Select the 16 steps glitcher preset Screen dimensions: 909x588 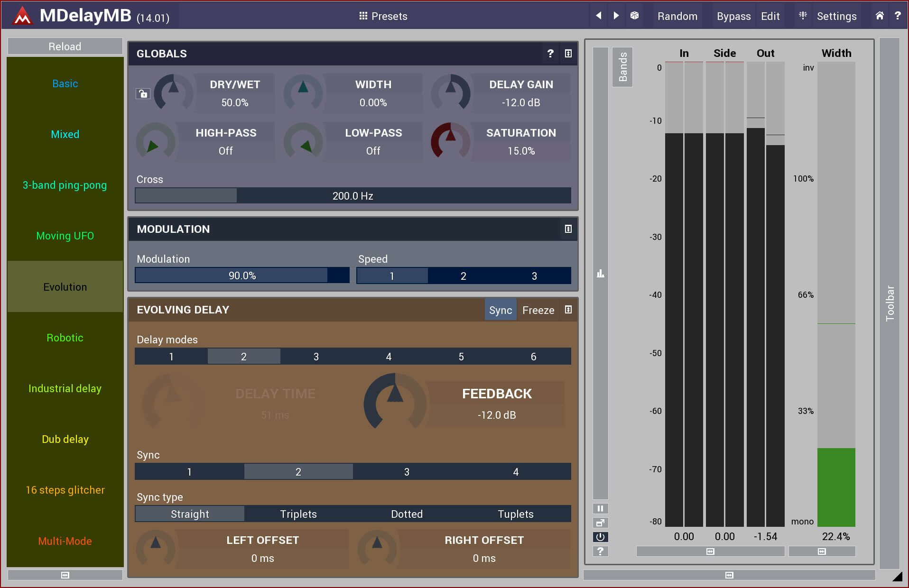point(65,490)
